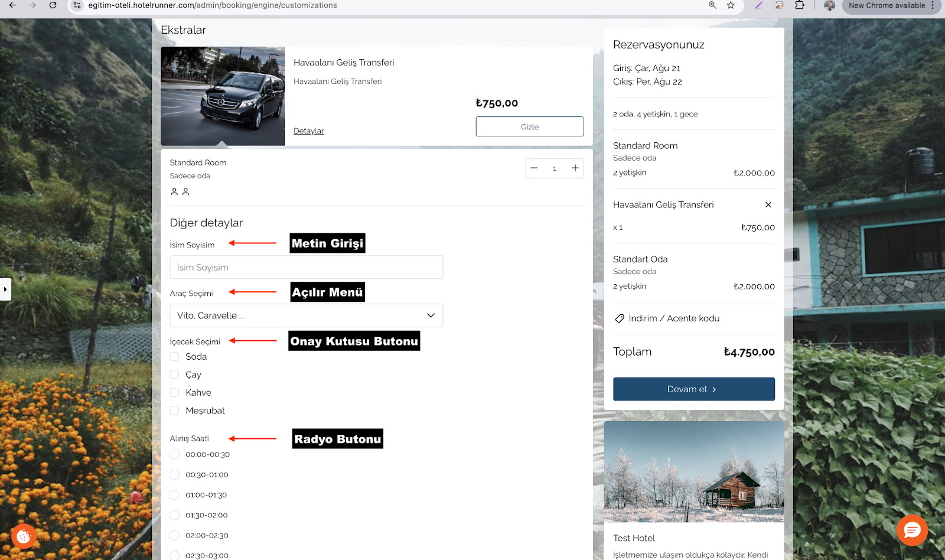The height and width of the screenshot is (560, 945).
Task: Check the Soda drink option
Action: [x=175, y=357]
